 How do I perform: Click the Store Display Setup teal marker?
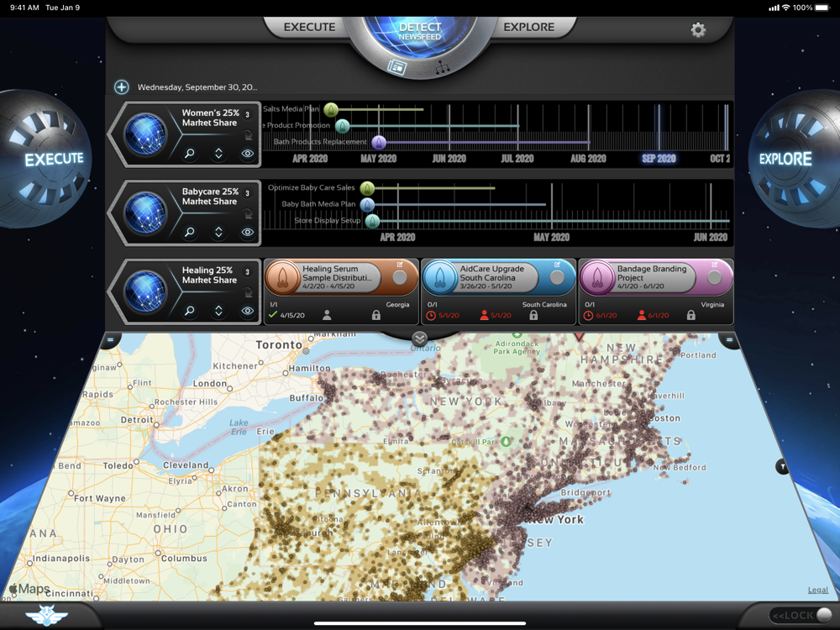point(372,221)
